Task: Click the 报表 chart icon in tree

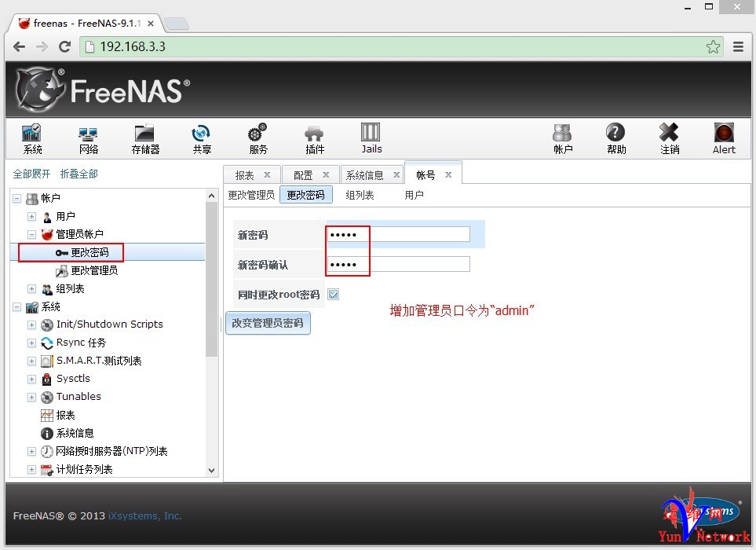Action: [47, 416]
